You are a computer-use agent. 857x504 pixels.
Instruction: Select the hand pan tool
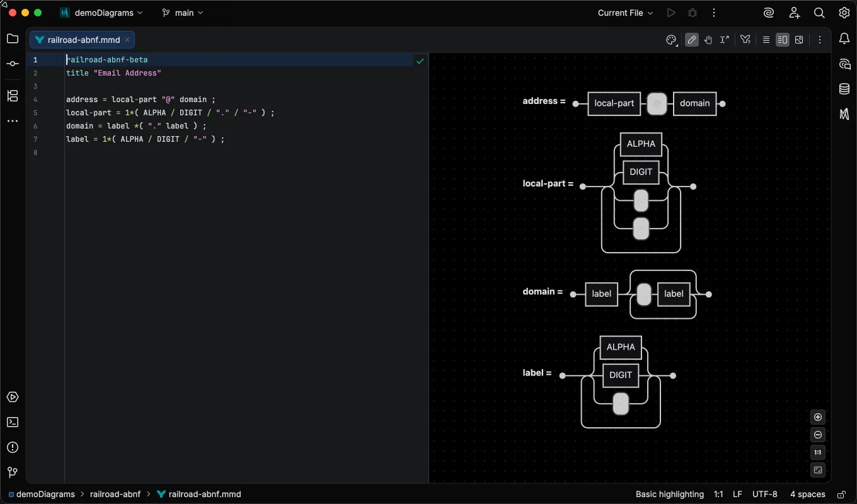click(708, 40)
